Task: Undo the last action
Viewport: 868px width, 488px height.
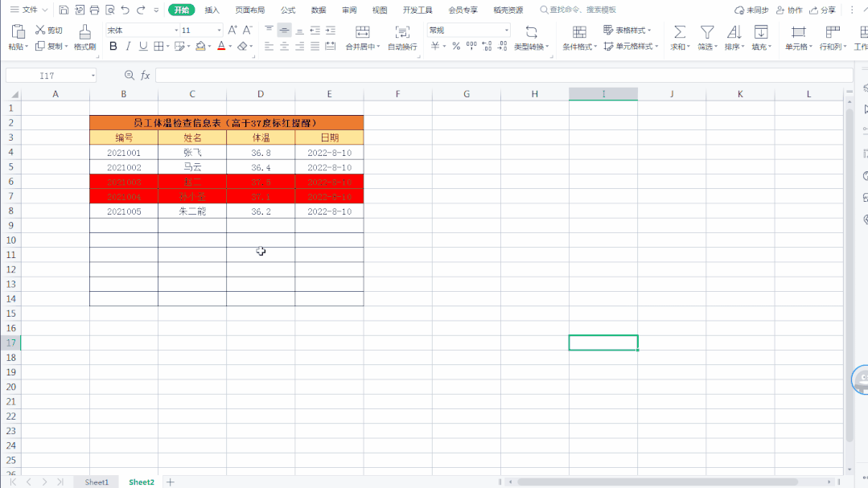Action: pyautogui.click(x=125, y=10)
